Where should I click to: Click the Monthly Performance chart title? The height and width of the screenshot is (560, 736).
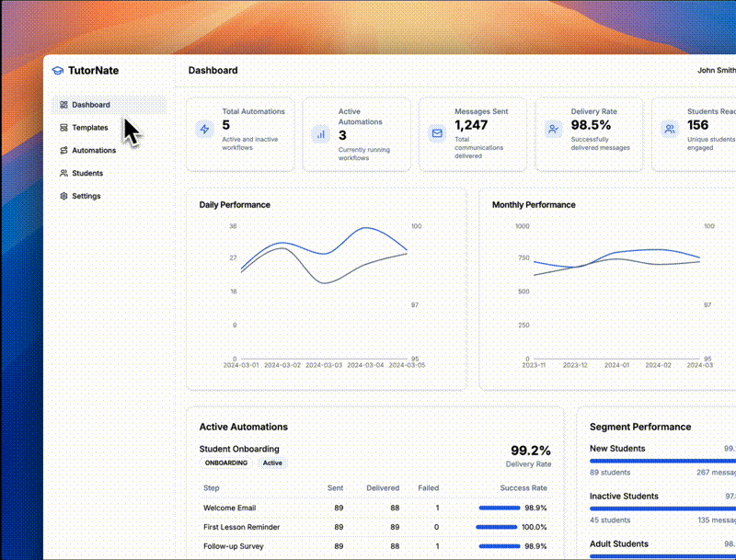tap(534, 205)
